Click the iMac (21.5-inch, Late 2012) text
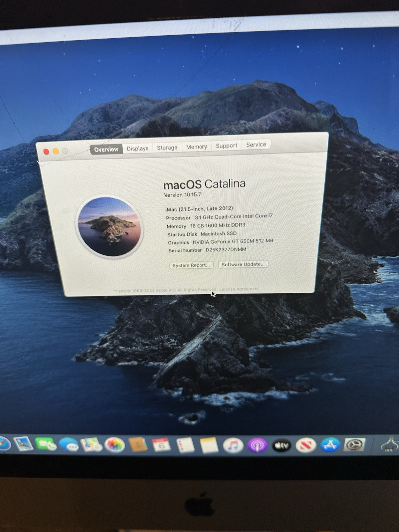This screenshot has height=532, width=399. [x=199, y=209]
